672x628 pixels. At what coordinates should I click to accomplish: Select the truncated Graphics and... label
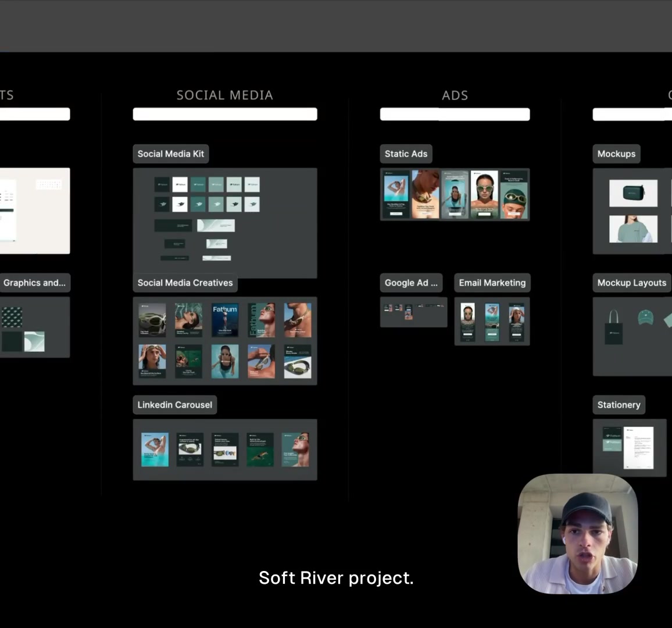pos(34,283)
